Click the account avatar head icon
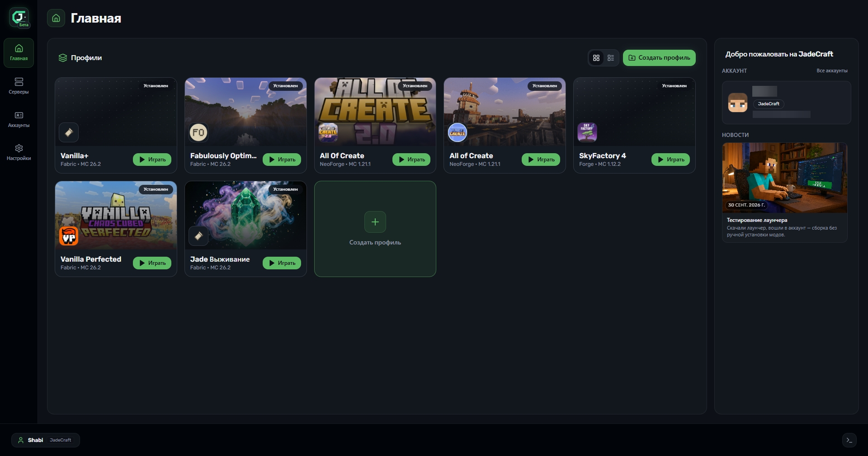 738,103
